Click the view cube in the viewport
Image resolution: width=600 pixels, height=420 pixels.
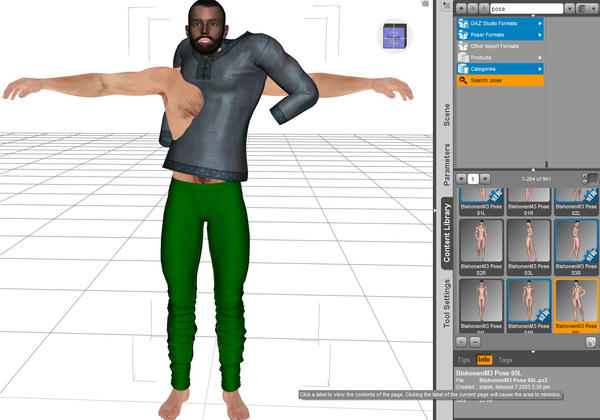pyautogui.click(x=395, y=36)
